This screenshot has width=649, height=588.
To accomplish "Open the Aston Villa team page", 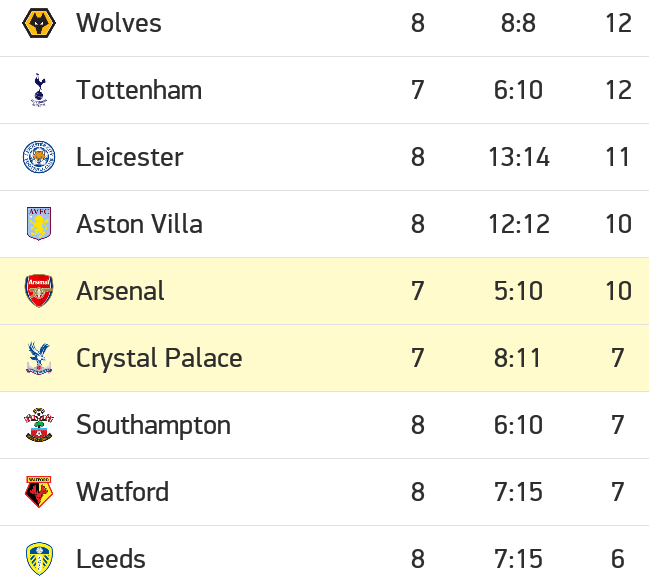I will click(x=139, y=224).
